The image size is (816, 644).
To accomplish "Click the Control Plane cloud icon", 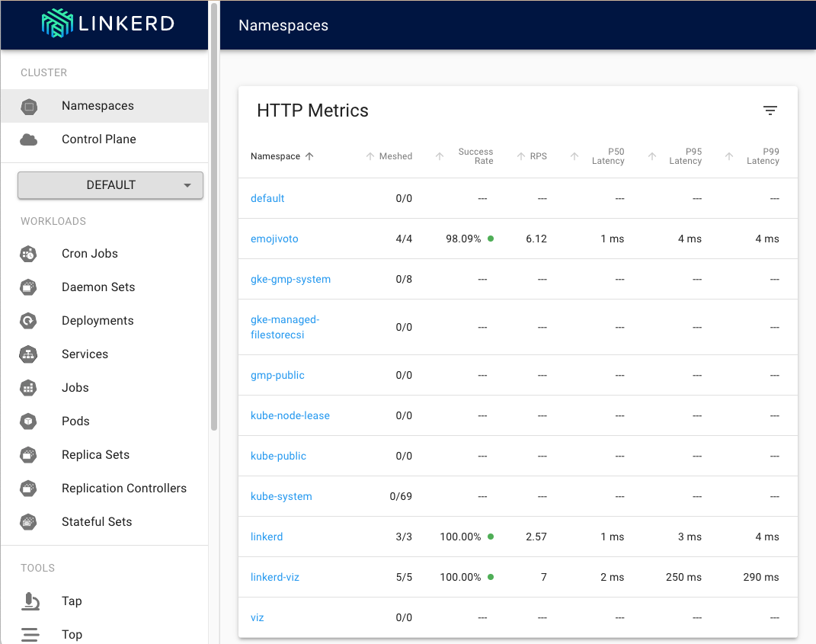I will (29, 139).
